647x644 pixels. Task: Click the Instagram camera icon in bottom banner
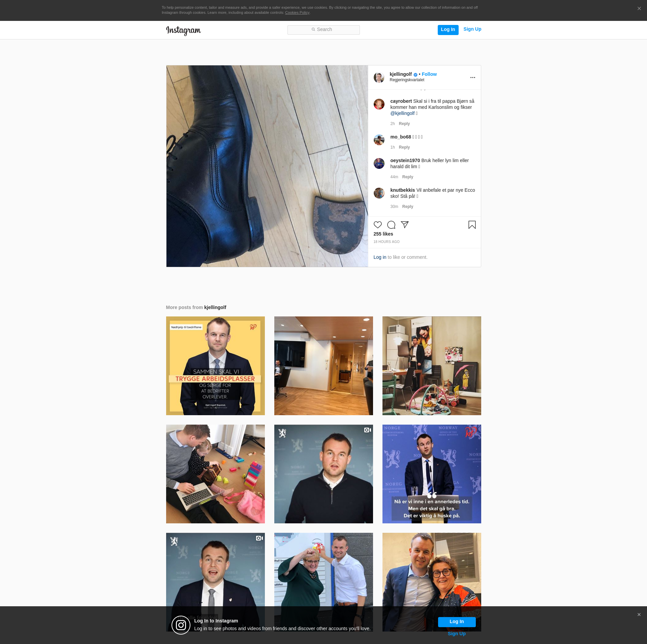[x=181, y=625]
